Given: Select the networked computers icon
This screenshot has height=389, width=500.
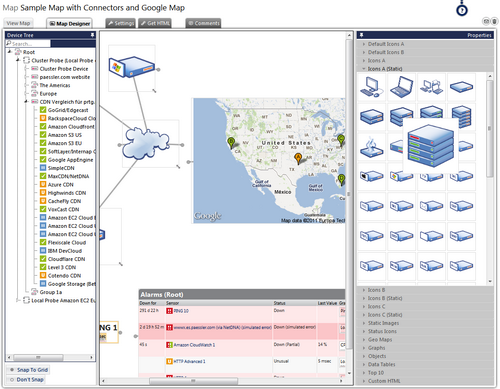Looking at the screenshot, I should (x=431, y=87).
